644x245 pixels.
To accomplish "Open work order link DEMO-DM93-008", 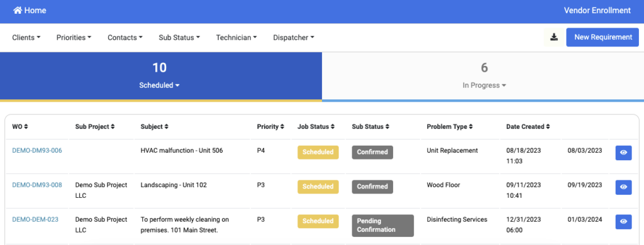I will [x=37, y=185].
